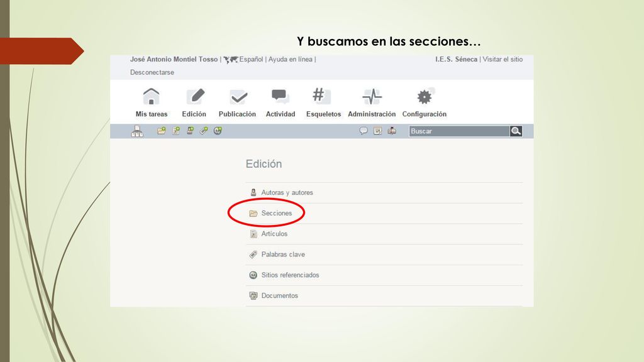Open Ayuda en línea link
Viewport: 644px width, 362px height.
coord(291,59)
